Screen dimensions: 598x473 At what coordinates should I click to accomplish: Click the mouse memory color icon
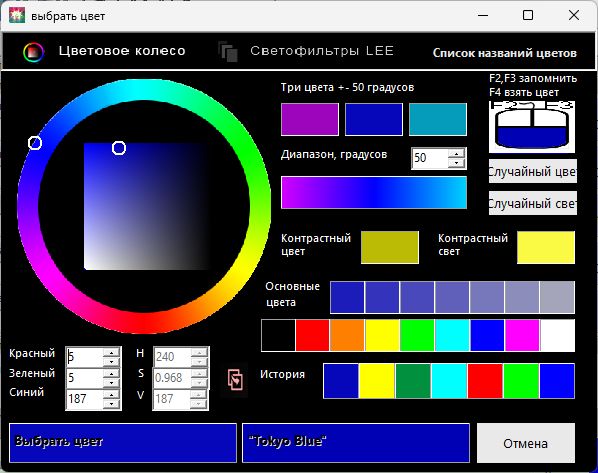[532, 127]
